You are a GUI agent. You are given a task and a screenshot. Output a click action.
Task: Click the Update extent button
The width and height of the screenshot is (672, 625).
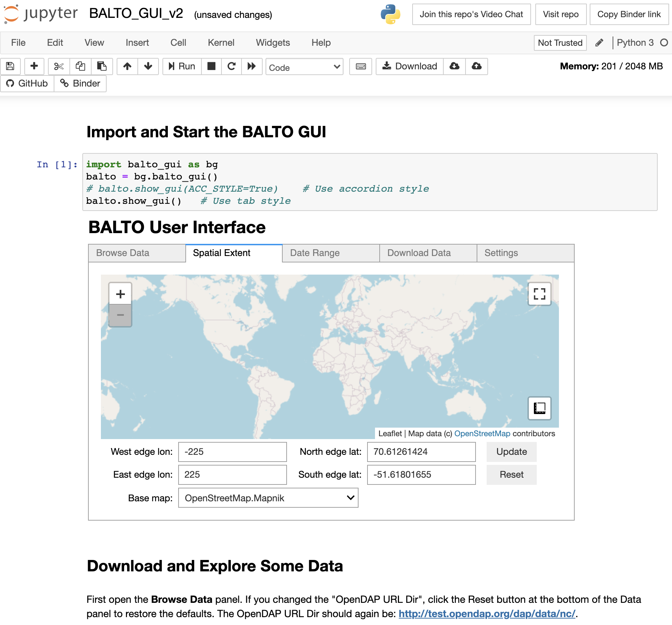click(x=512, y=452)
